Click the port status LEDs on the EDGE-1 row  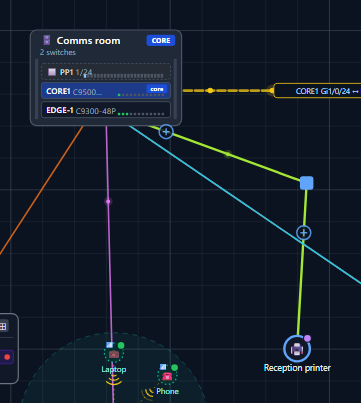click(141, 114)
